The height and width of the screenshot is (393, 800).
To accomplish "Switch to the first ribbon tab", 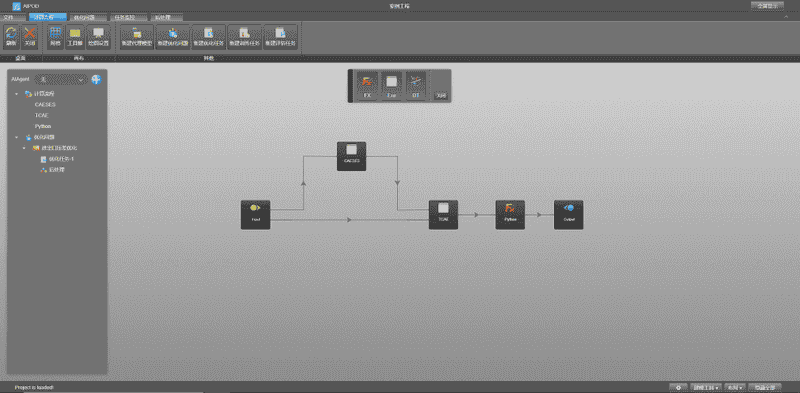I will tap(9, 17).
